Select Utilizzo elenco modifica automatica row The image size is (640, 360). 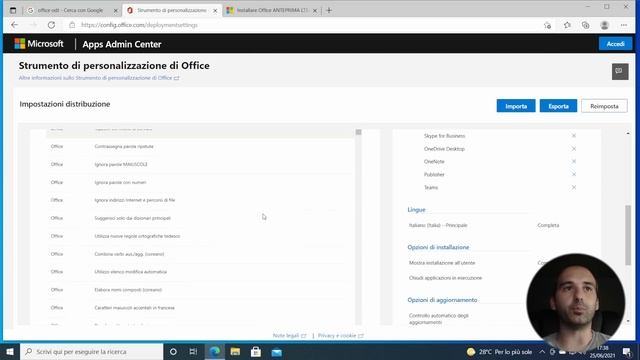click(x=200, y=271)
